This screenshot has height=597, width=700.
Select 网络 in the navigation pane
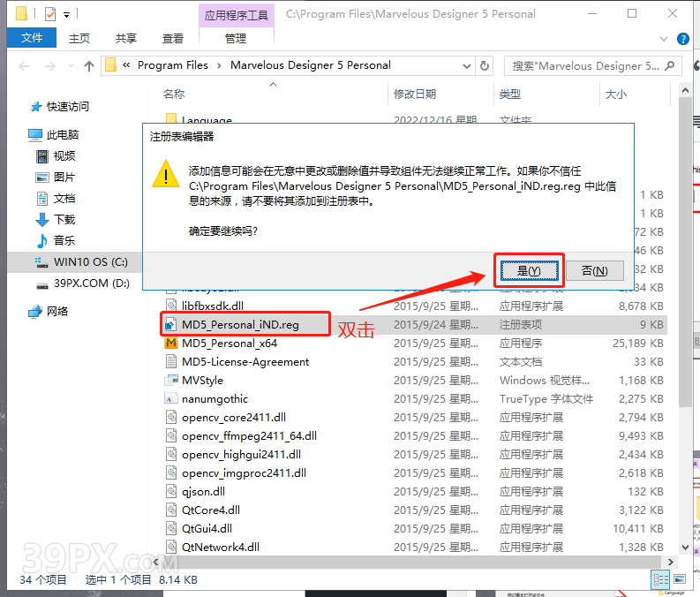click(57, 311)
